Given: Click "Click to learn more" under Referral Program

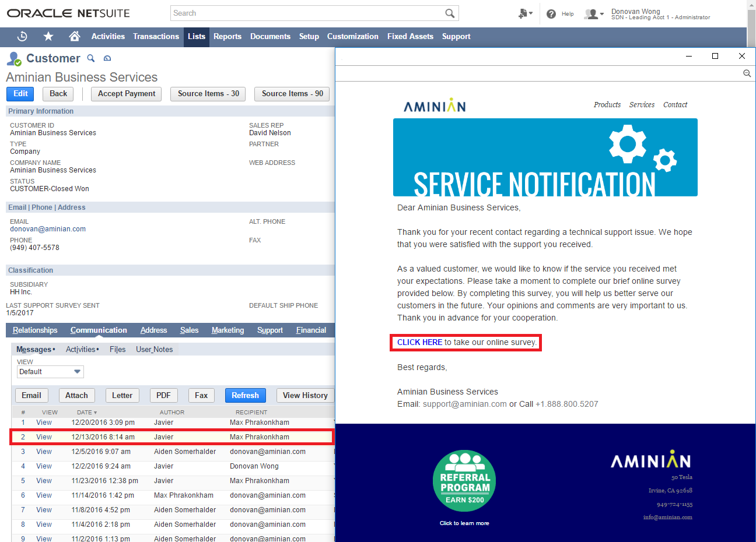Looking at the screenshot, I should click(464, 523).
